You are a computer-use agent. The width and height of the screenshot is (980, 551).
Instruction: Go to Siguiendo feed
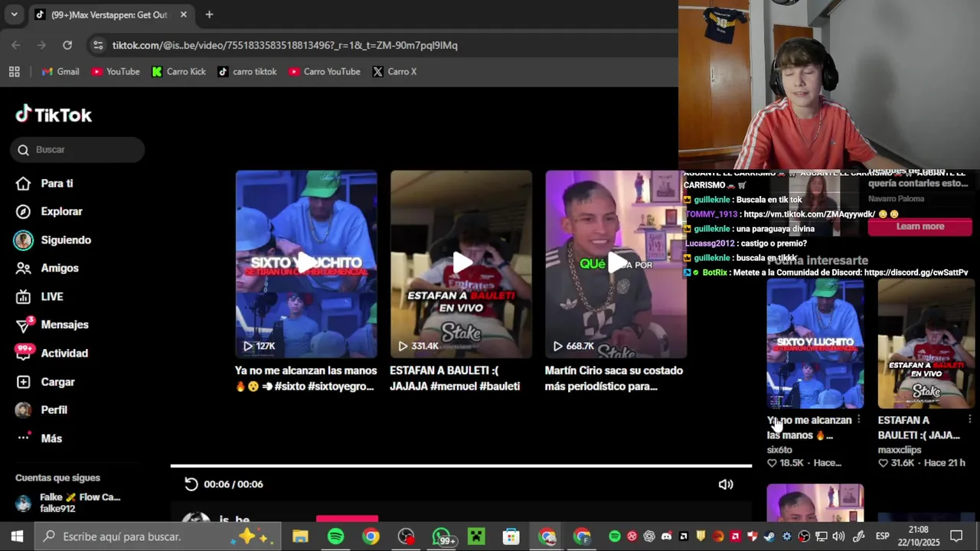click(x=53, y=240)
